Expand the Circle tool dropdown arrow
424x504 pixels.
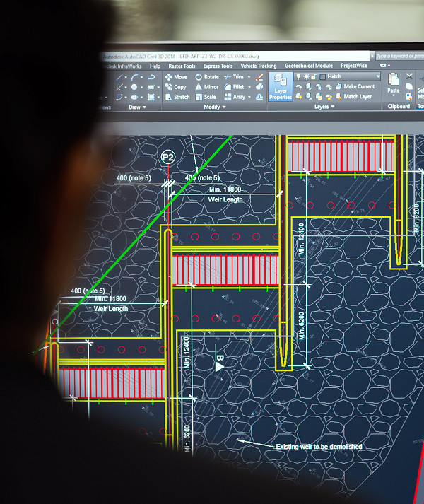(x=141, y=88)
